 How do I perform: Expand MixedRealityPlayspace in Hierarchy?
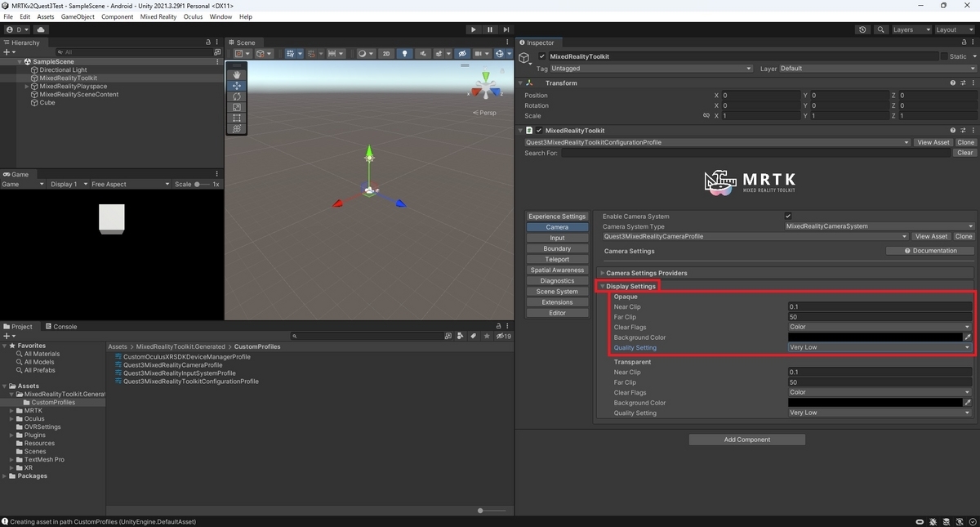pyautogui.click(x=27, y=86)
